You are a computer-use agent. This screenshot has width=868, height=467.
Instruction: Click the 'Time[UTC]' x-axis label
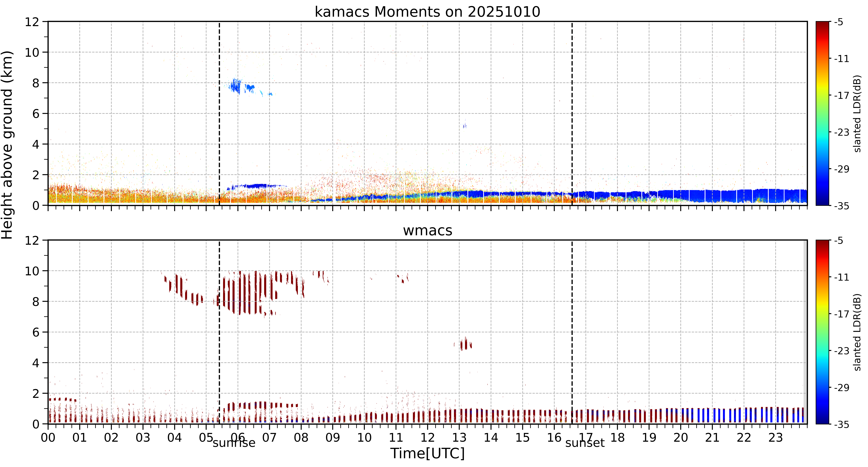427,454
